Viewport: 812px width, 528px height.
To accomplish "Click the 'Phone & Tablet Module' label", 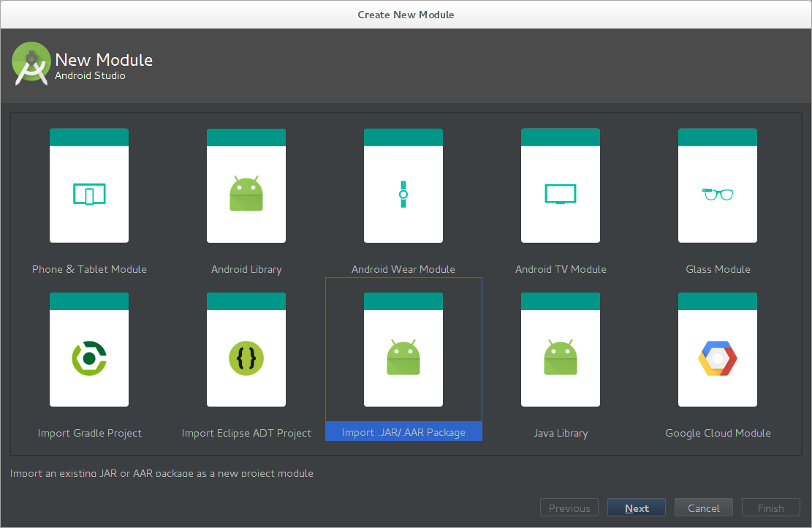I will click(89, 269).
